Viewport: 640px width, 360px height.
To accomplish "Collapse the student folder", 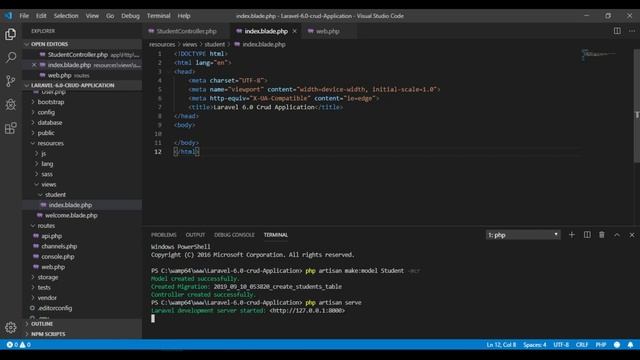I will (55, 195).
